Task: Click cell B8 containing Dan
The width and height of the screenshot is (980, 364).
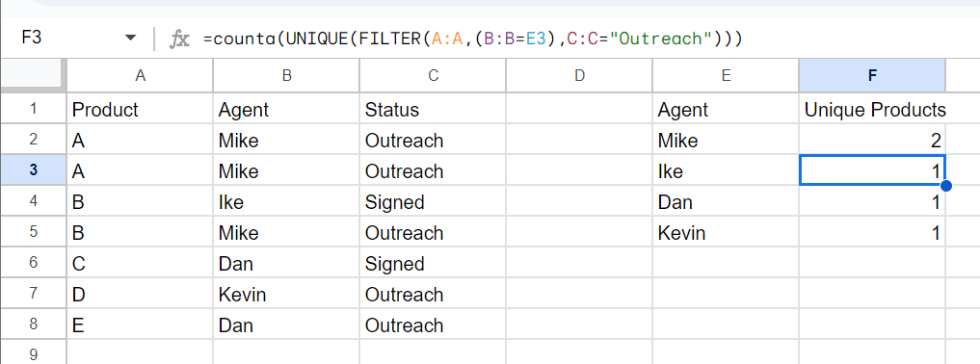Action: pos(286,325)
